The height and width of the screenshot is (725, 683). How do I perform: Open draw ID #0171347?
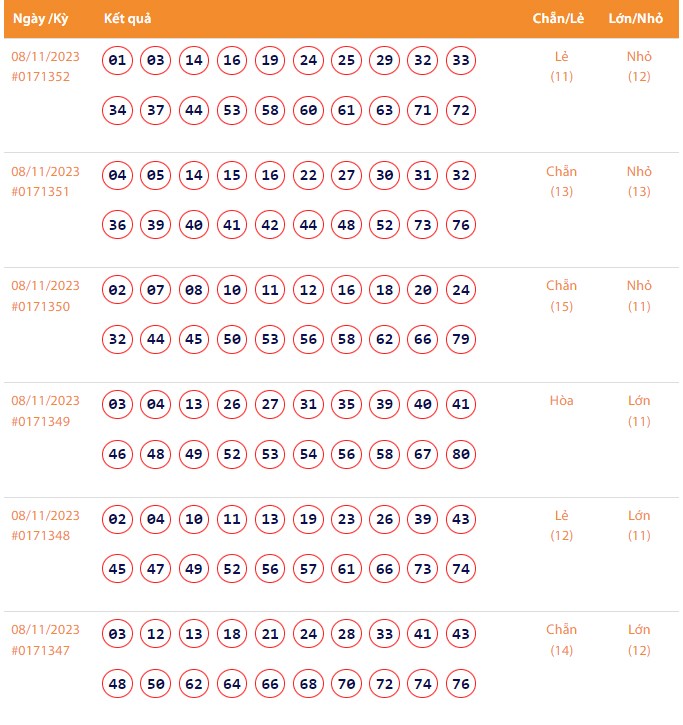tap(41, 651)
